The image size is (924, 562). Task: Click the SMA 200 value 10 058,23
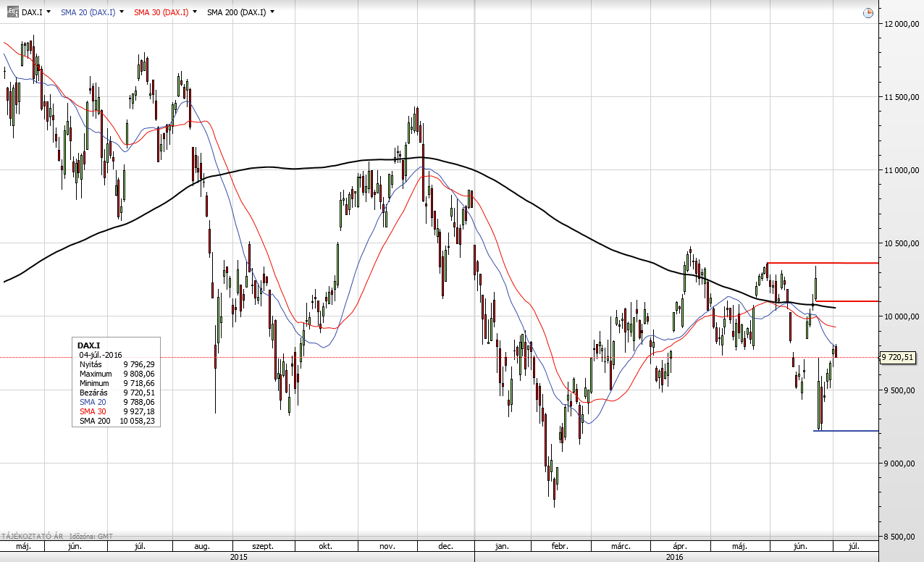click(x=138, y=421)
